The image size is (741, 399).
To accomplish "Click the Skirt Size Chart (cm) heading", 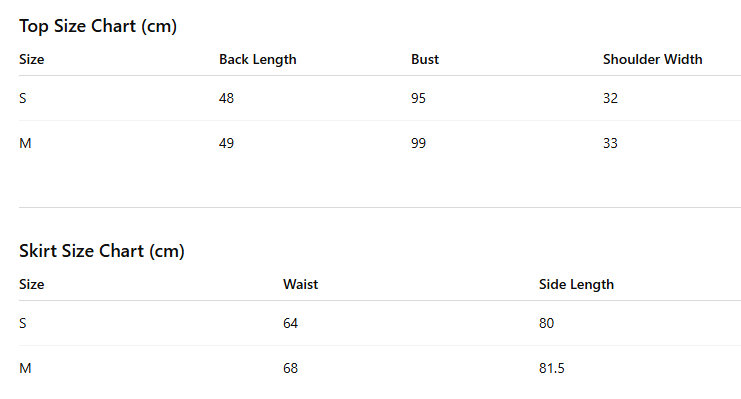I will (x=102, y=251).
